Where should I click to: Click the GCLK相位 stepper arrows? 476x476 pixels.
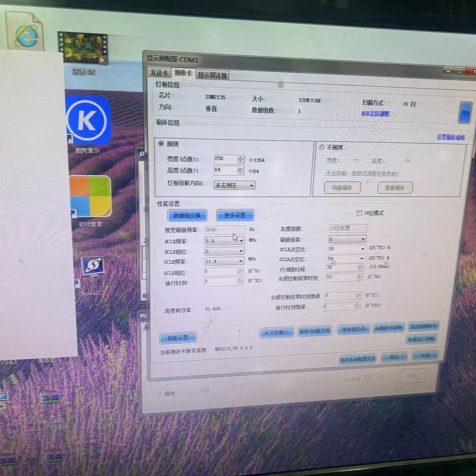coord(240,271)
